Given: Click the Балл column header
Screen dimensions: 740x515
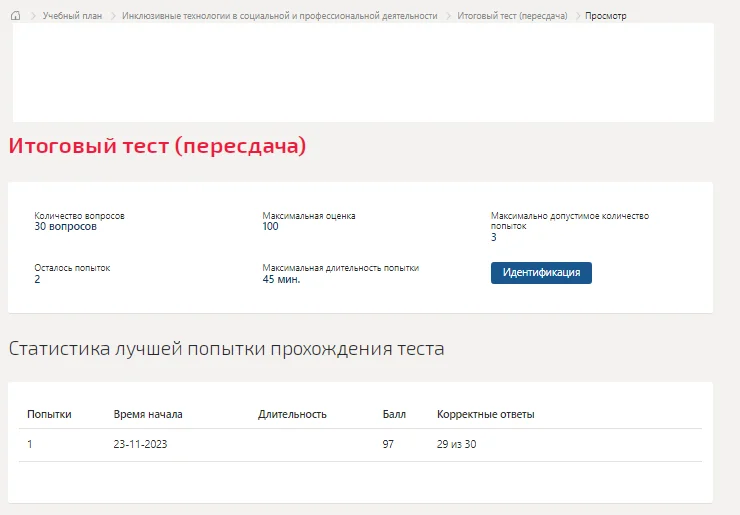Looking at the screenshot, I should click(394, 414).
